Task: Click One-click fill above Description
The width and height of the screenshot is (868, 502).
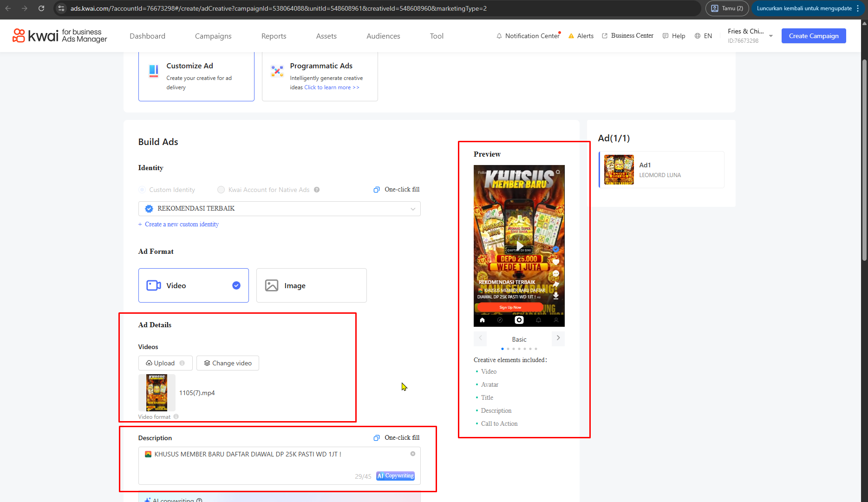Action: tap(397, 438)
